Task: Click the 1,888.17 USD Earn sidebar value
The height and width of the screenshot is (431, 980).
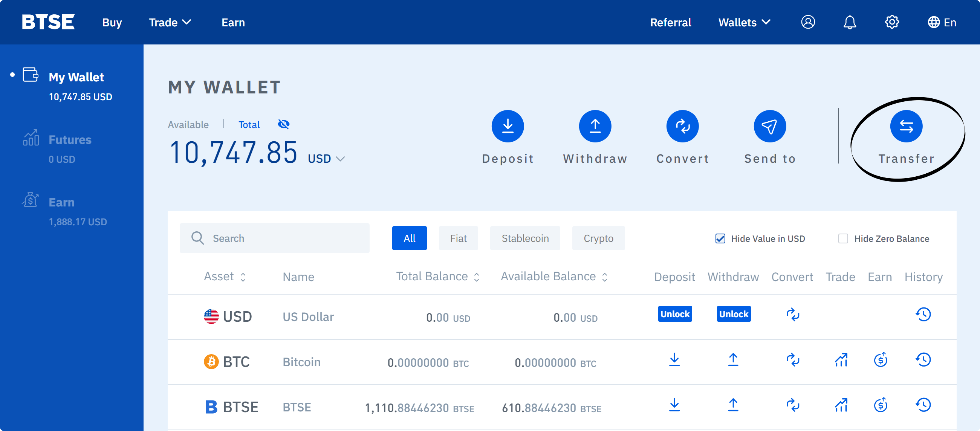Action: [78, 222]
